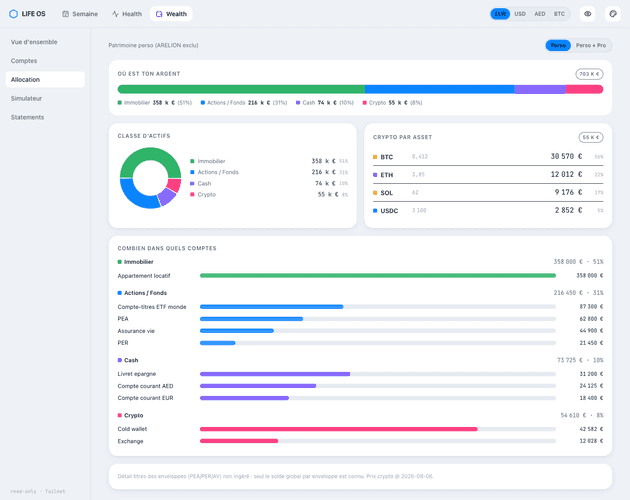Viewport: 630px width, 500px height.
Task: Click the green square next to Immobilier in donut legend
Action: pos(192,161)
